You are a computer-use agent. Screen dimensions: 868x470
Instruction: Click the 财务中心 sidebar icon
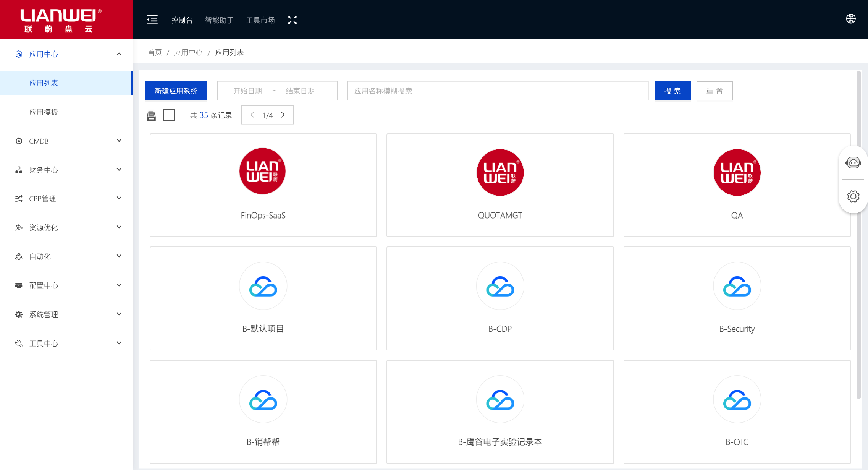(19, 170)
